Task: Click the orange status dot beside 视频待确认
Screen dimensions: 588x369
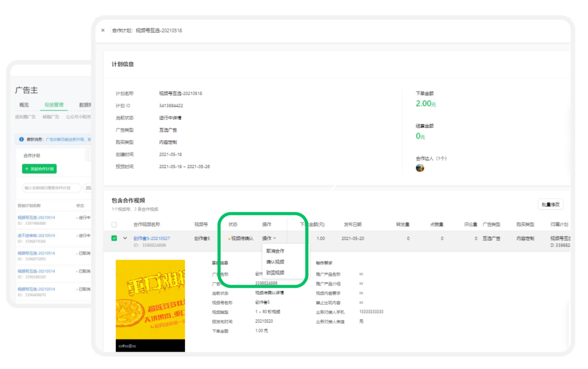Action: tap(229, 239)
